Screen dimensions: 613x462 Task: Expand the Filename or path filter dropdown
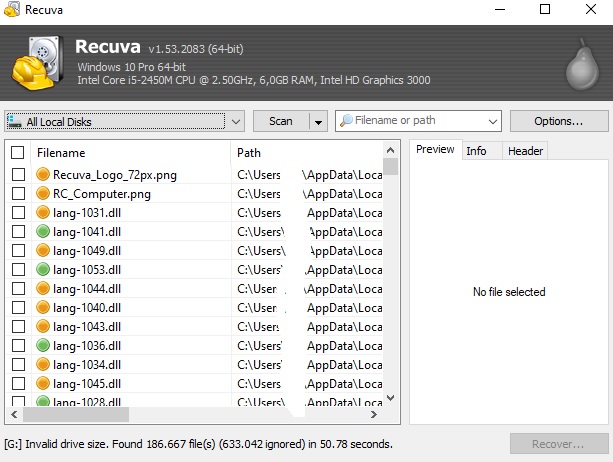click(493, 122)
